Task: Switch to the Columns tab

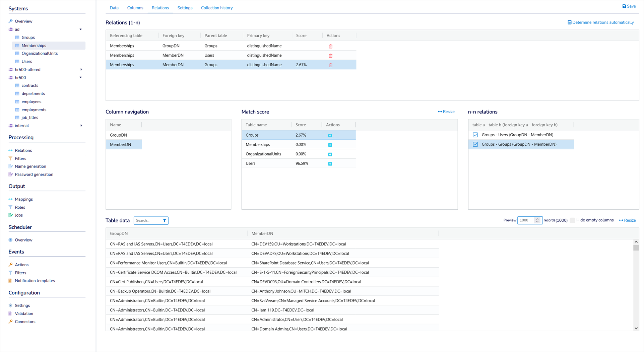Action: (x=135, y=8)
